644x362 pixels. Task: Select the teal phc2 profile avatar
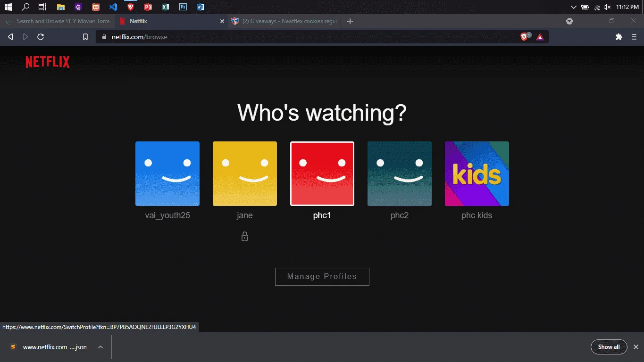click(x=400, y=173)
